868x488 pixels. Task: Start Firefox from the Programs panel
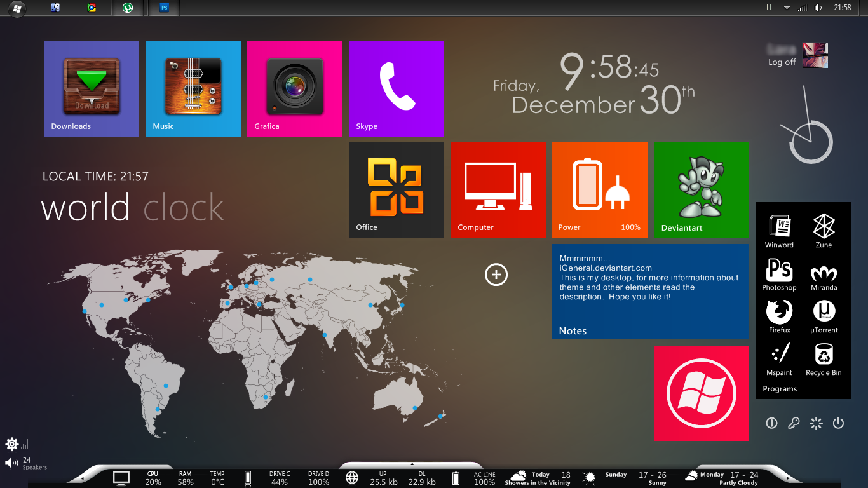779,317
